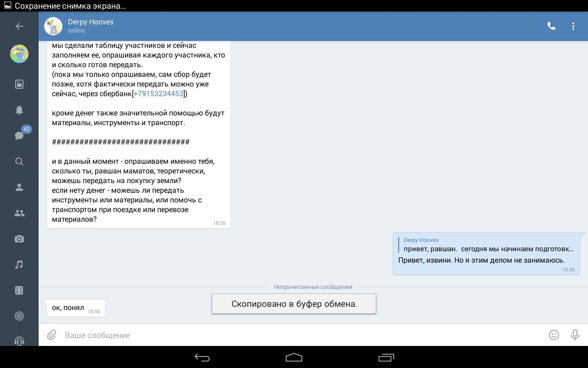Open the games dice icon

coord(19,290)
